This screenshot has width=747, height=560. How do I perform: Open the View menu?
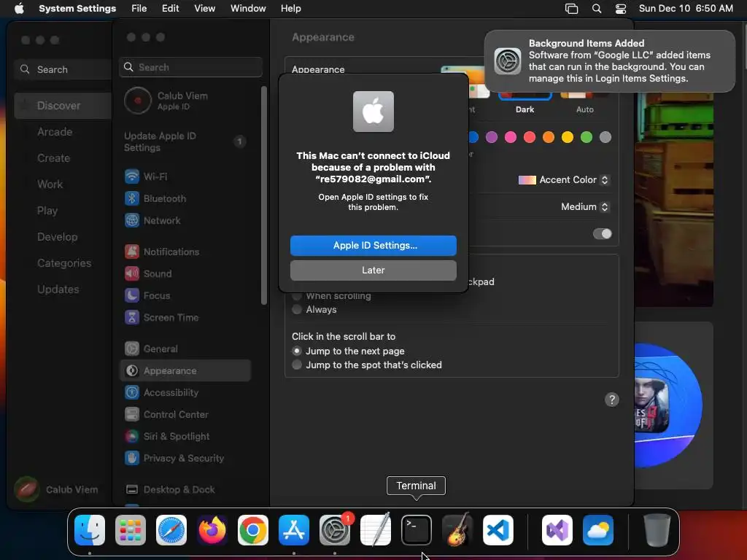205,9
